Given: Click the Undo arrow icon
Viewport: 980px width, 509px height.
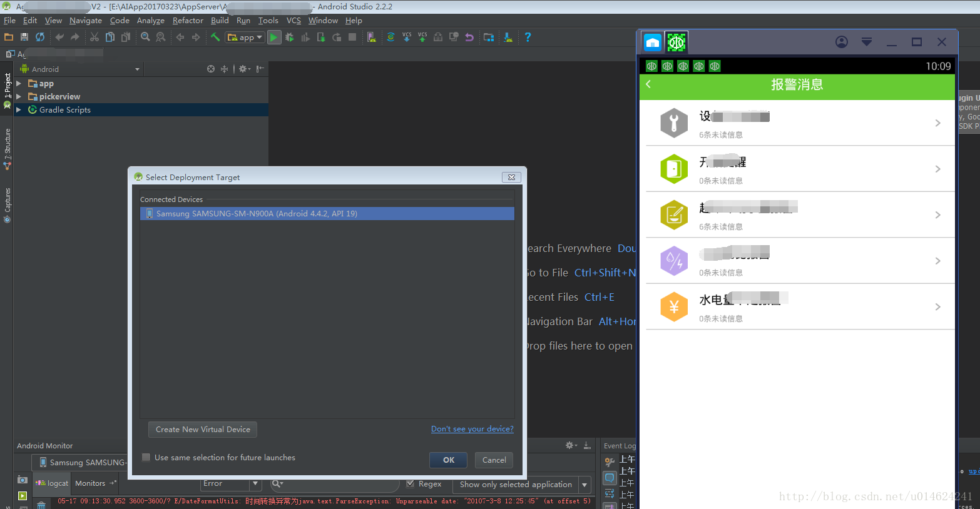Looking at the screenshot, I should click(59, 38).
